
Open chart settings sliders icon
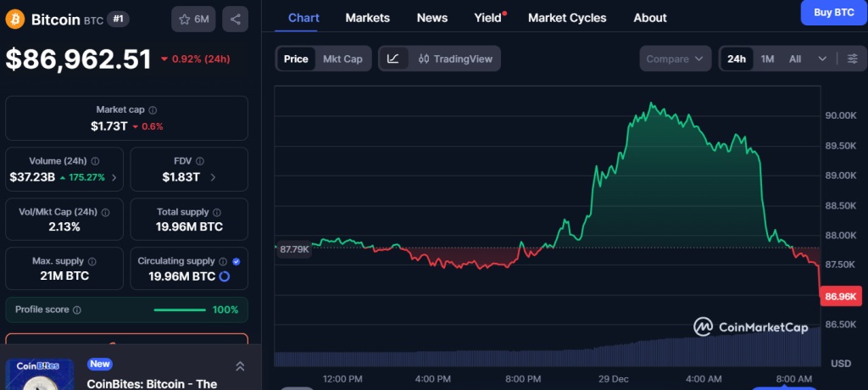tap(853, 58)
